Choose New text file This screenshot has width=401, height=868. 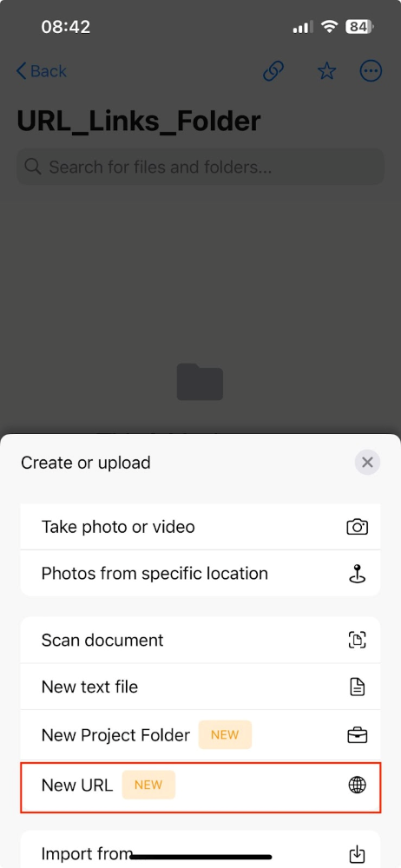[200, 687]
